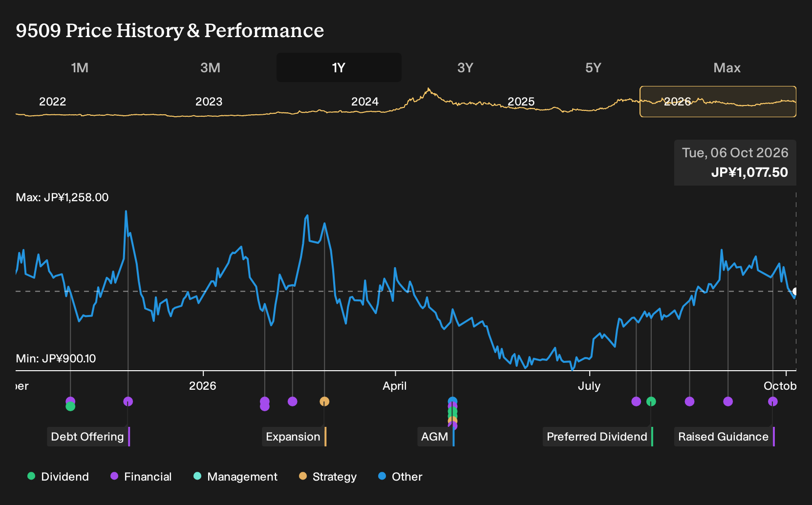Click the 2022 label on overview chart
Image resolution: width=812 pixels, height=505 pixels.
click(x=52, y=102)
